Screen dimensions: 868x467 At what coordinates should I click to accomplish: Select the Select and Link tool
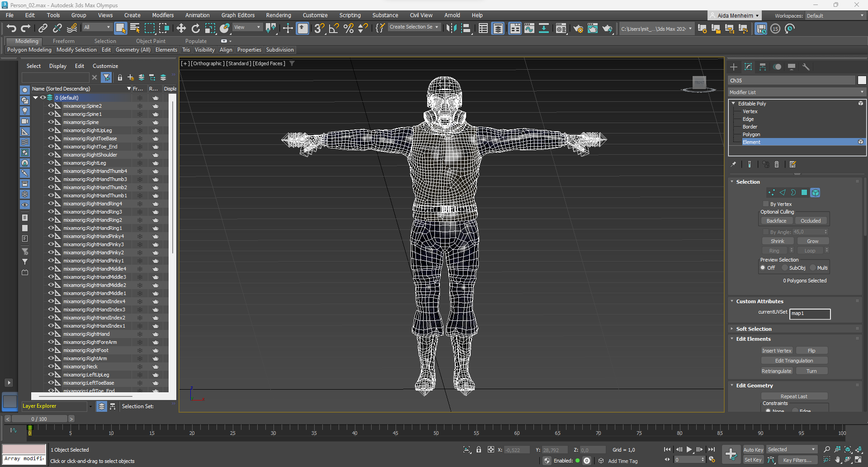pyautogui.click(x=43, y=29)
